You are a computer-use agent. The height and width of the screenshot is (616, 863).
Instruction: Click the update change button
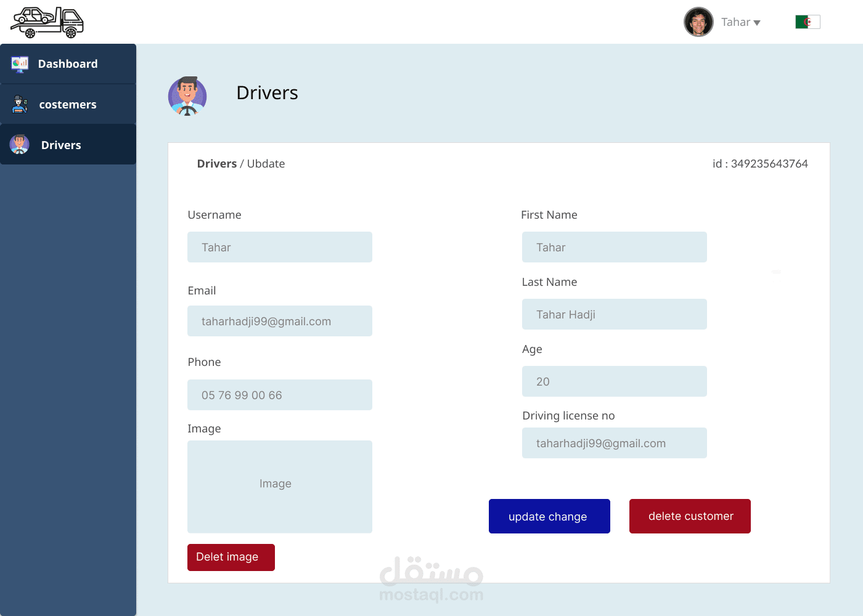click(549, 516)
